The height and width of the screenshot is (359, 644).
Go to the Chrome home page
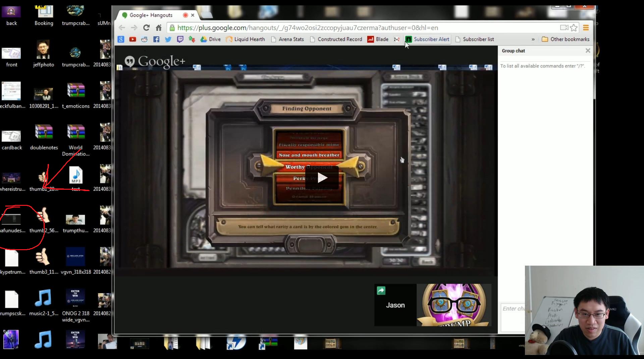tap(159, 28)
